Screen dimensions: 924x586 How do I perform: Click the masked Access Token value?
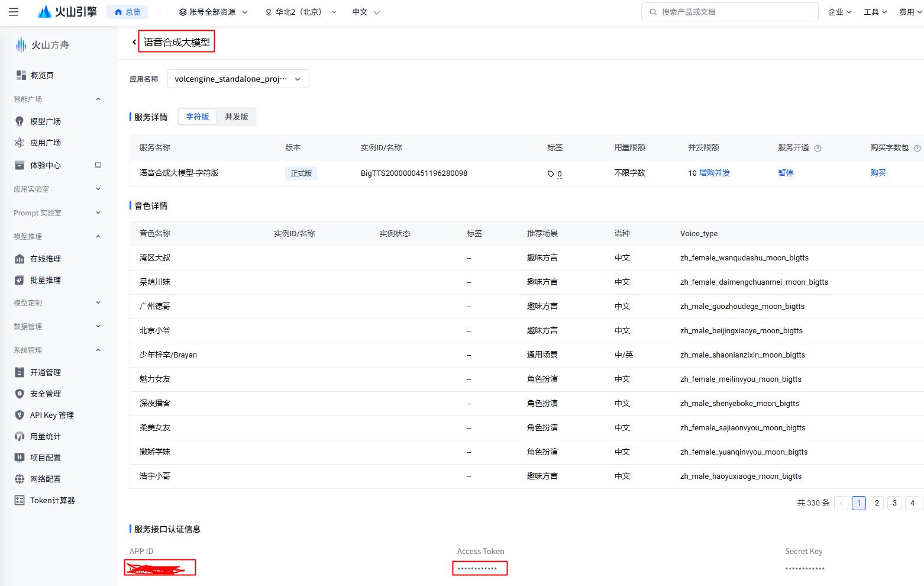pyautogui.click(x=477, y=569)
